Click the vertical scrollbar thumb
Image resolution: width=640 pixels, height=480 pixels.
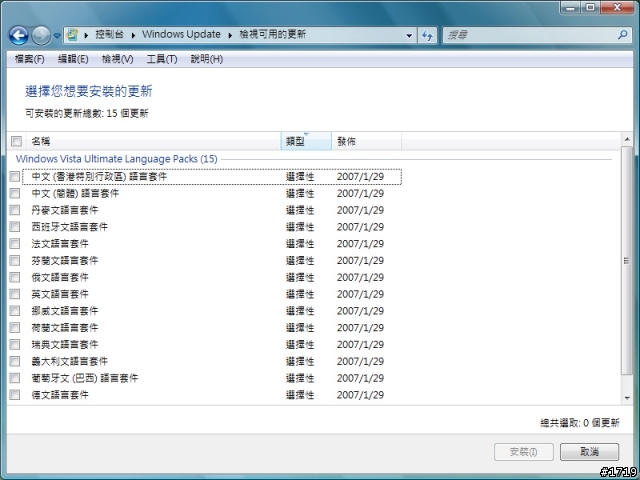627,261
